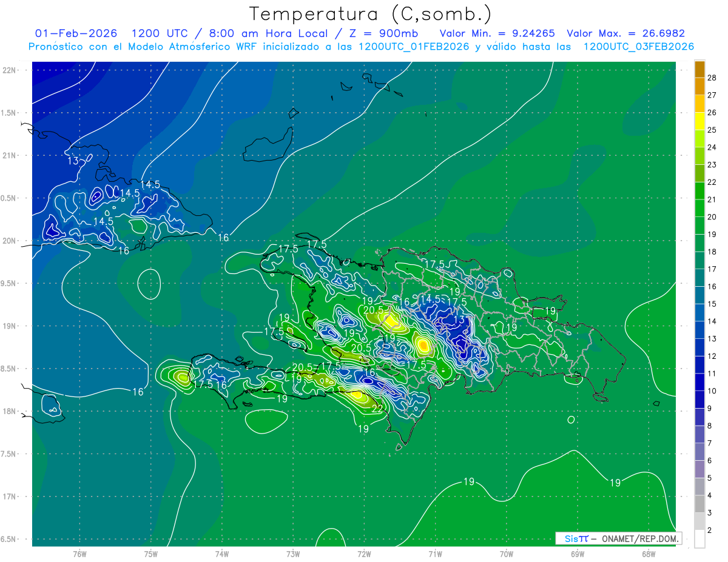This screenshot has width=728, height=562.
Task: Click the initialization time '1200UTC_01FEB2026'
Action: [x=414, y=47]
